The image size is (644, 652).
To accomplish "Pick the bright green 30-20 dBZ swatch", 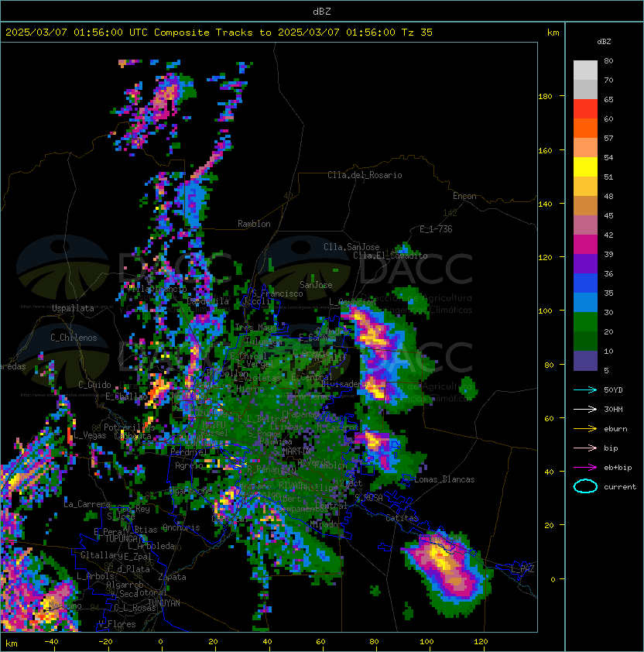I will click(x=585, y=322).
